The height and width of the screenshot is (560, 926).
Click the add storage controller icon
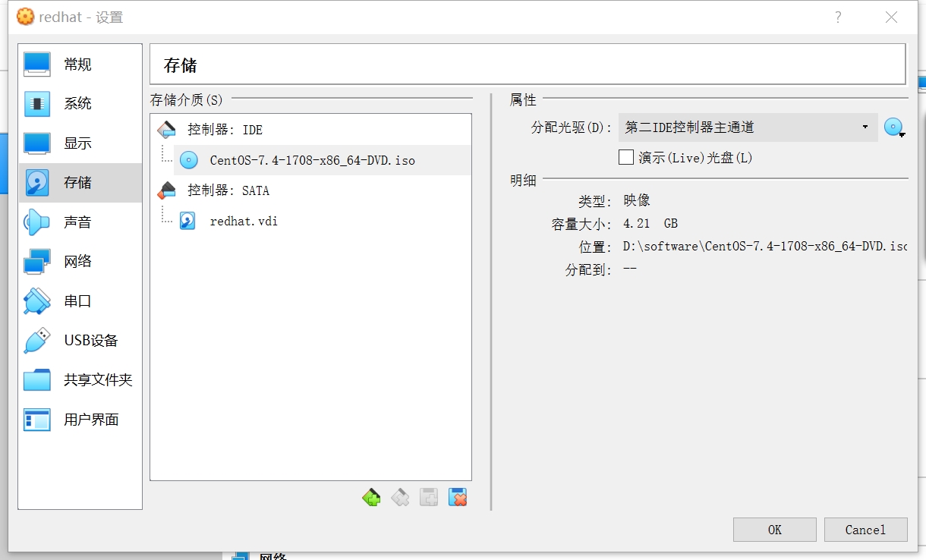(371, 498)
